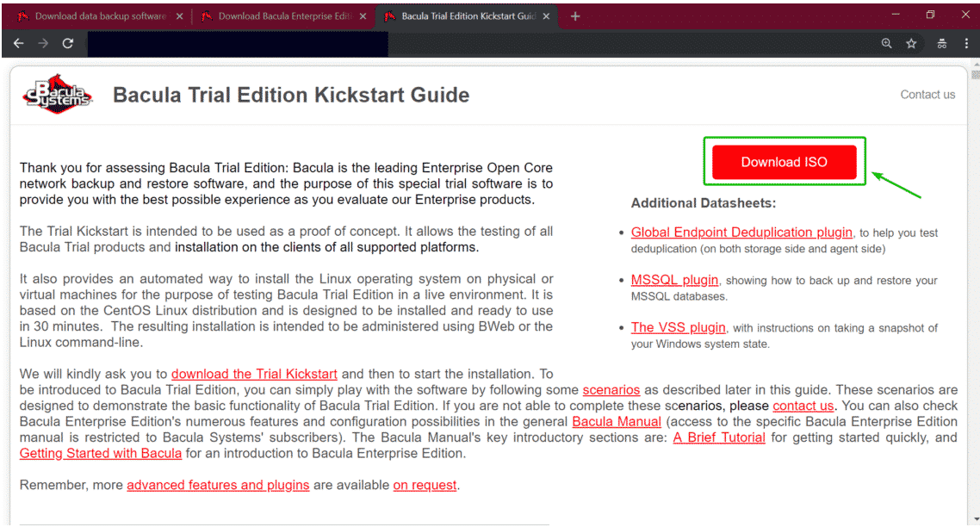Open the Contact us link in header

[927, 95]
